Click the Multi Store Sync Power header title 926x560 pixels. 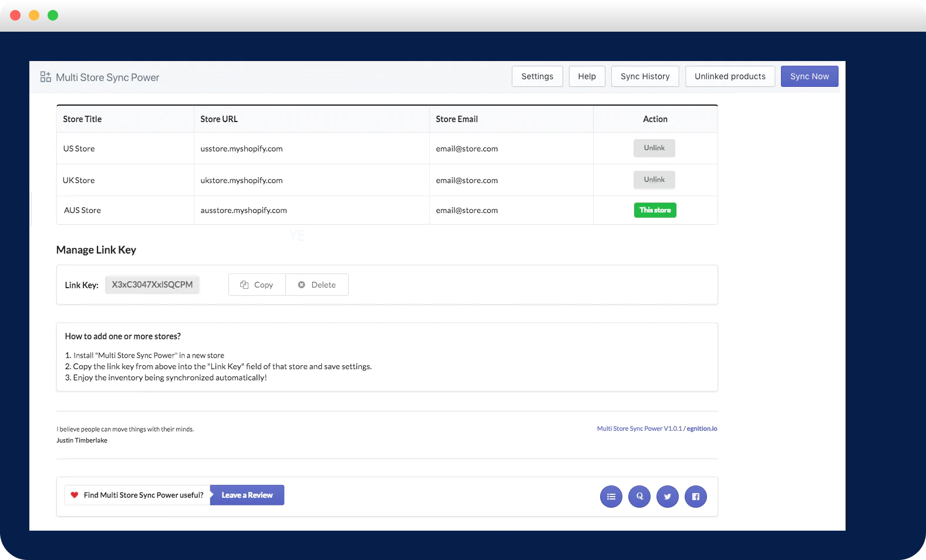[x=107, y=77]
